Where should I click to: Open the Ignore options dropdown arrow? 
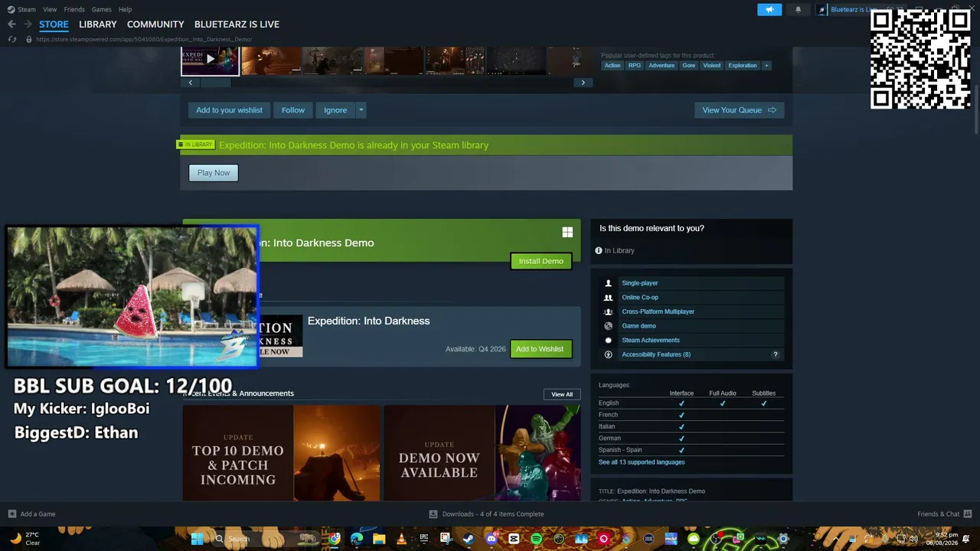point(361,110)
